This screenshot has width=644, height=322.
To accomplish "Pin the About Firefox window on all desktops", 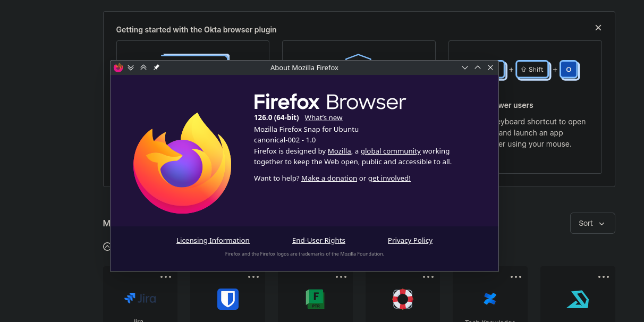I will (x=156, y=67).
